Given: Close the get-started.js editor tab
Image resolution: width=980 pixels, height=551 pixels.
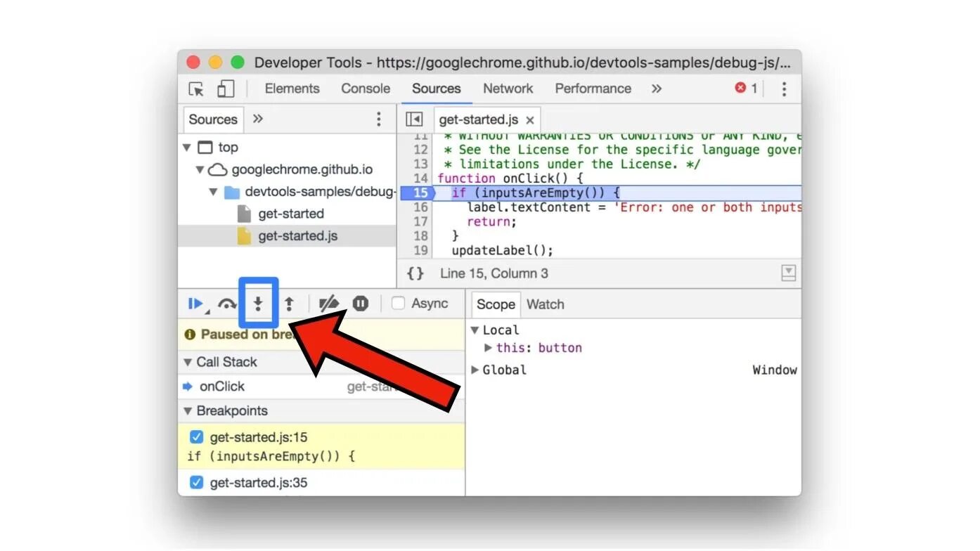Looking at the screenshot, I should [530, 120].
